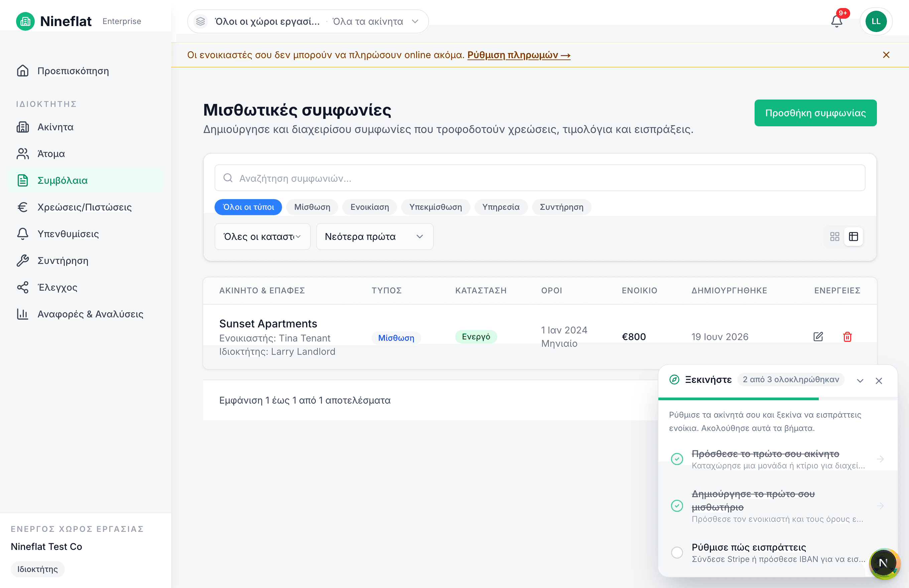Open Υπενθυμίσεις in the sidebar
This screenshot has width=909, height=588.
[86, 234]
